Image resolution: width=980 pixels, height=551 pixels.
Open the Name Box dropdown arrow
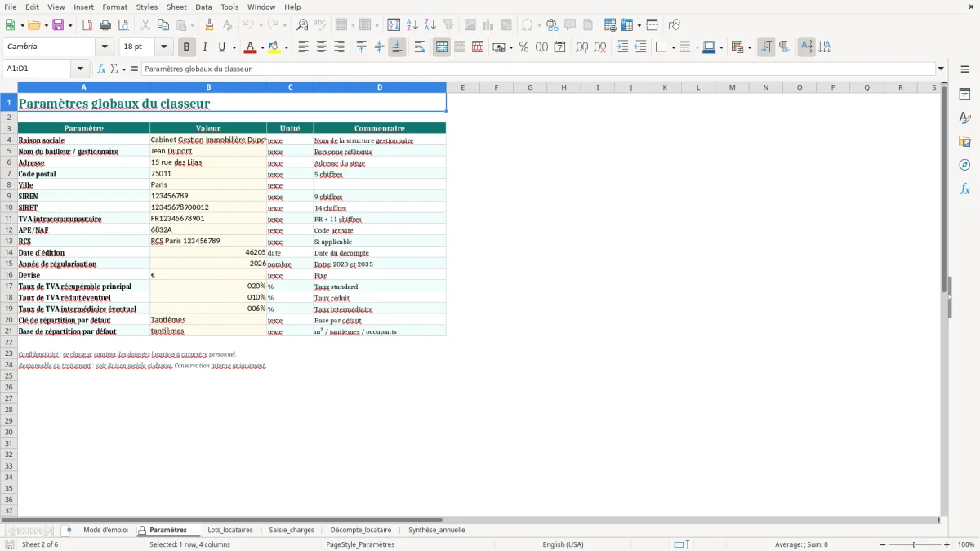[x=80, y=69]
